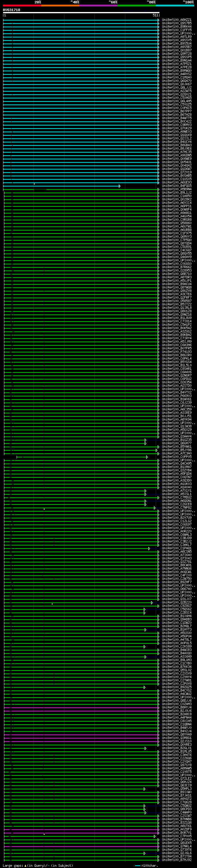This screenshot has width=197, height=868.
Task: Click hit UniRef100_B5VW61
Action: pyautogui.click(x=176, y=447)
